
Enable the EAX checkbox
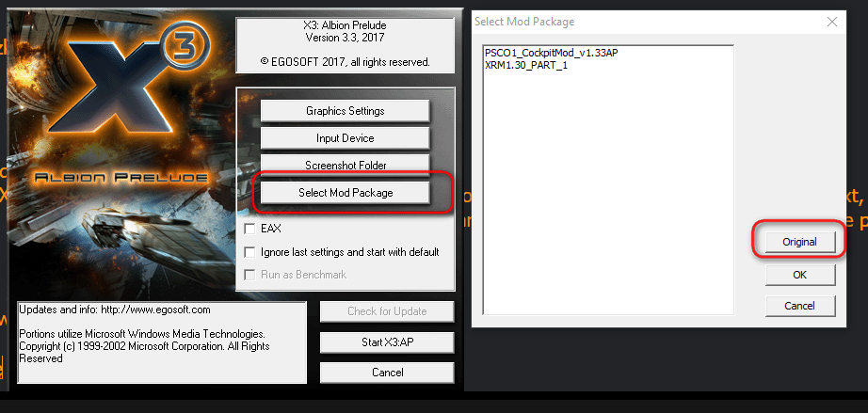249,229
